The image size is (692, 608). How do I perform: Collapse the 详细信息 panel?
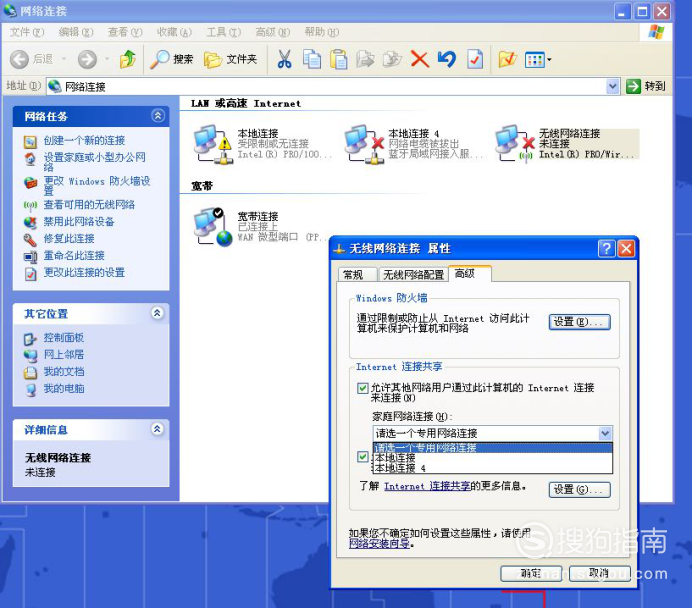[x=157, y=429]
